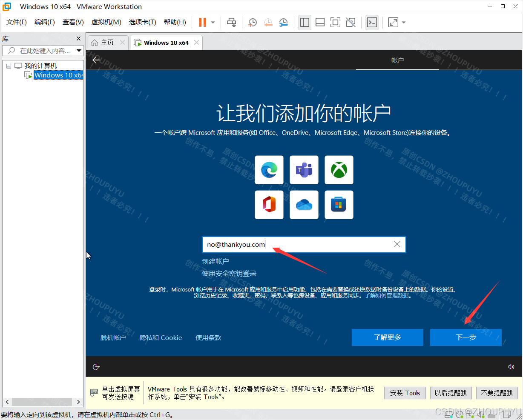Click the back arrow in setup
Viewport: 523px width, 420px height.
pos(96,60)
